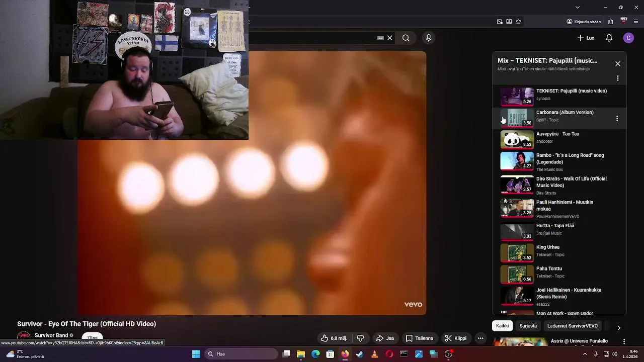Open the clock showing 9.46 and 1.4.2026
This screenshot has height=362, width=644.
pyautogui.click(x=630, y=354)
